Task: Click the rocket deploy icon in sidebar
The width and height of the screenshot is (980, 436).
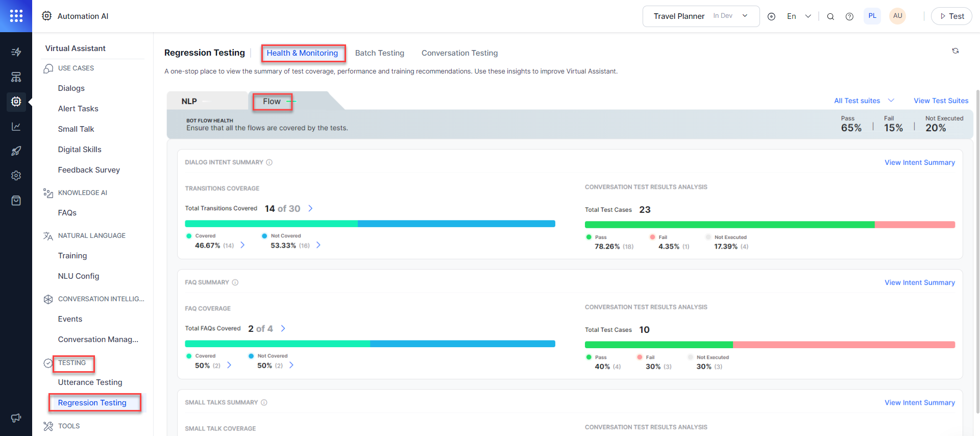Action: coord(16,151)
